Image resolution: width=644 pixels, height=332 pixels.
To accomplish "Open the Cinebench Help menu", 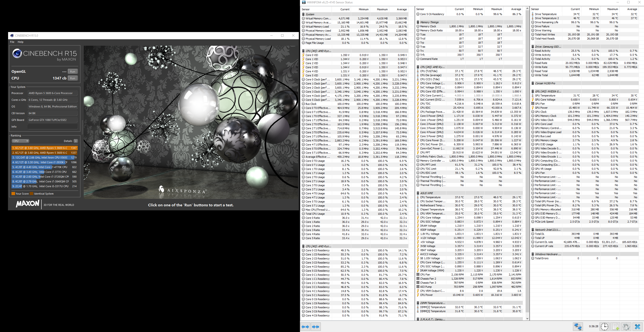I will point(21,42).
